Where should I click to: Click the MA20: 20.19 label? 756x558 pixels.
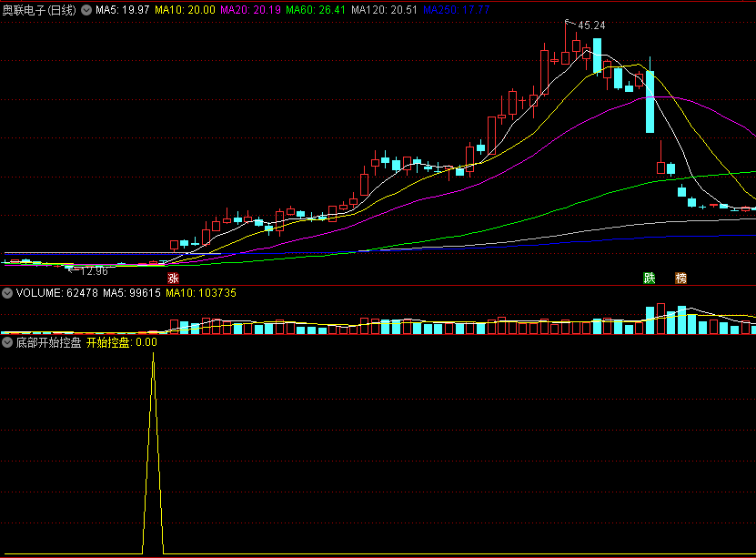pyautogui.click(x=251, y=10)
